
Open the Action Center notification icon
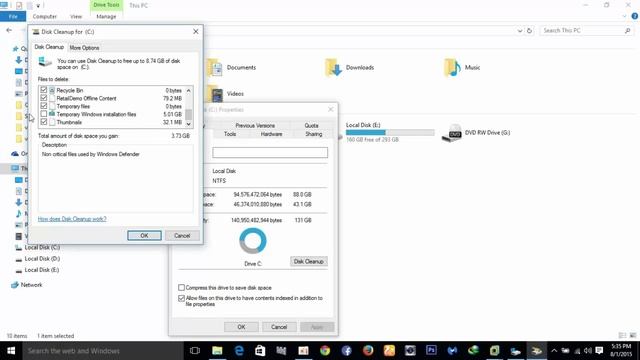[599, 351]
